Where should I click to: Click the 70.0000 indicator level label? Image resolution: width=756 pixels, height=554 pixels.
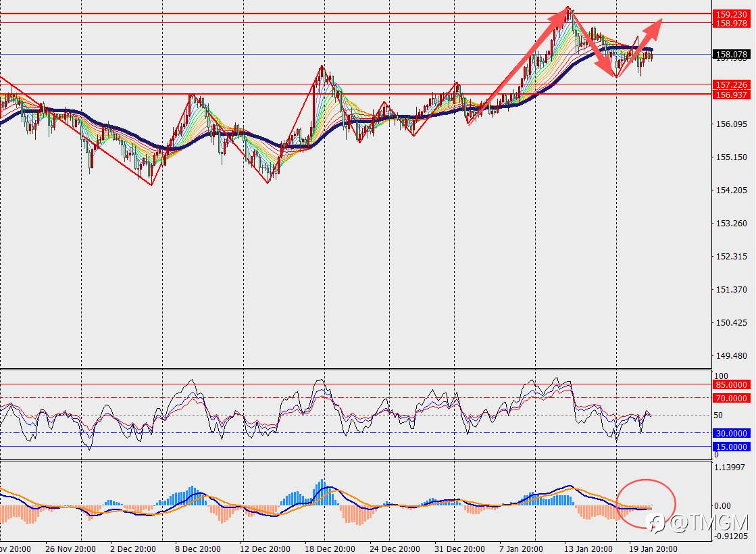tap(731, 398)
